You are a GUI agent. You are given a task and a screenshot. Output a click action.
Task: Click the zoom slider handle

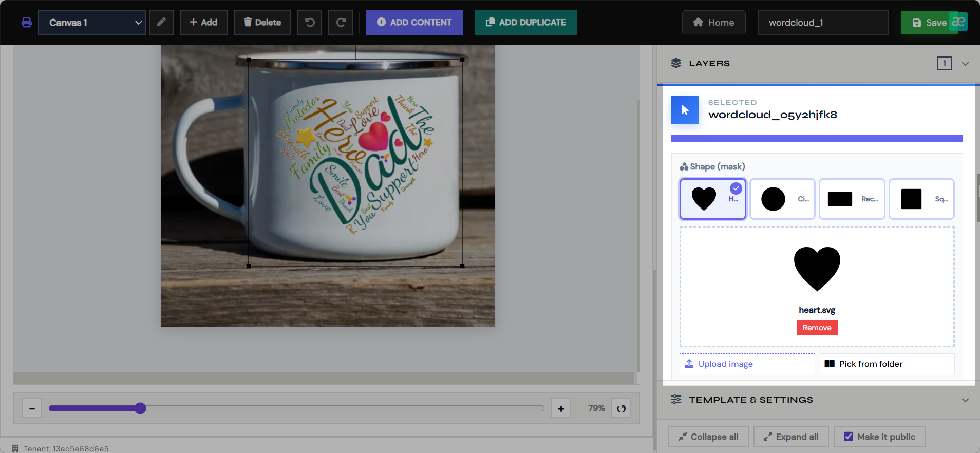(140, 408)
